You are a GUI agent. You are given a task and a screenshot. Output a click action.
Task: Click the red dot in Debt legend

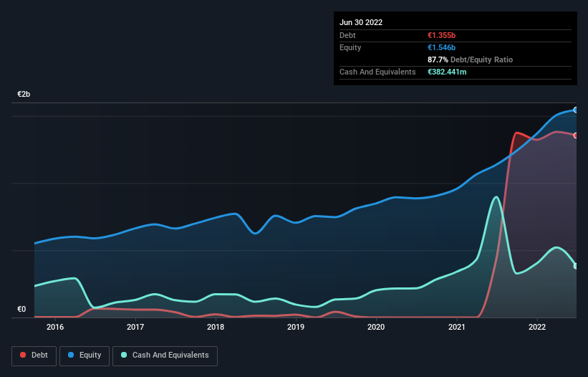coord(24,355)
